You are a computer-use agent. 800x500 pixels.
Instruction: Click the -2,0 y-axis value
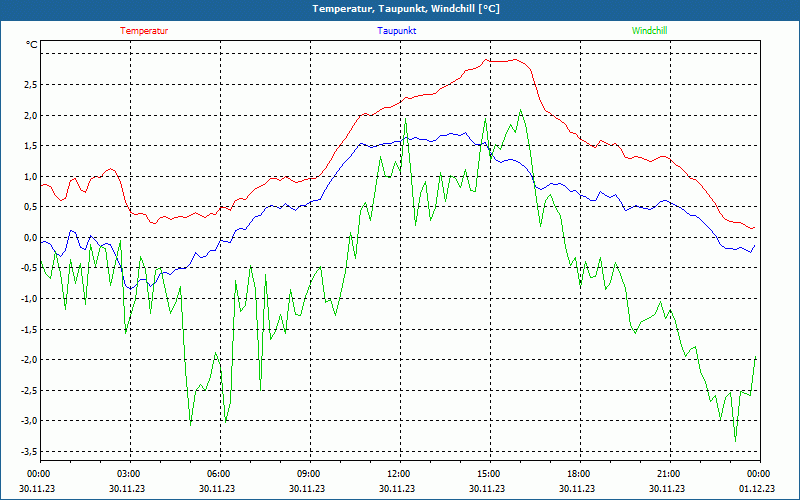pos(29,360)
